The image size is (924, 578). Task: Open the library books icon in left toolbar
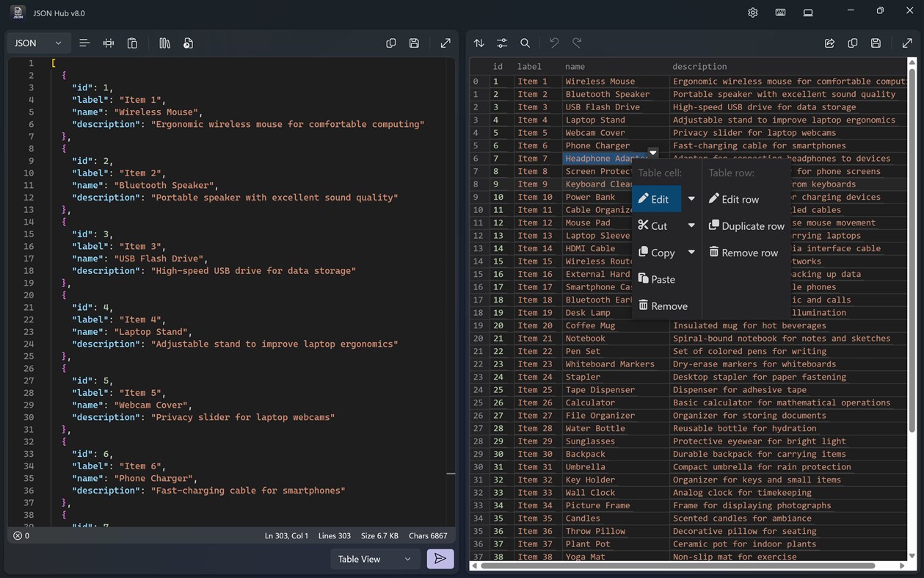(164, 43)
